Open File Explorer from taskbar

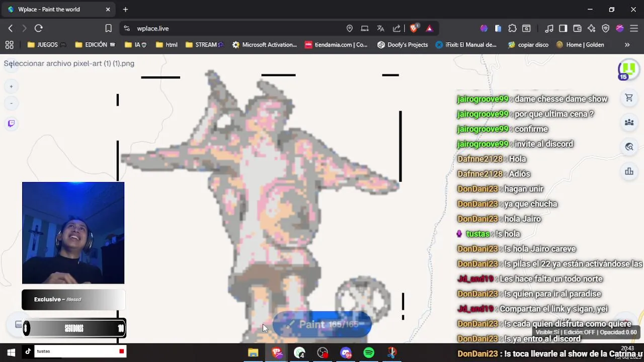pos(253,353)
